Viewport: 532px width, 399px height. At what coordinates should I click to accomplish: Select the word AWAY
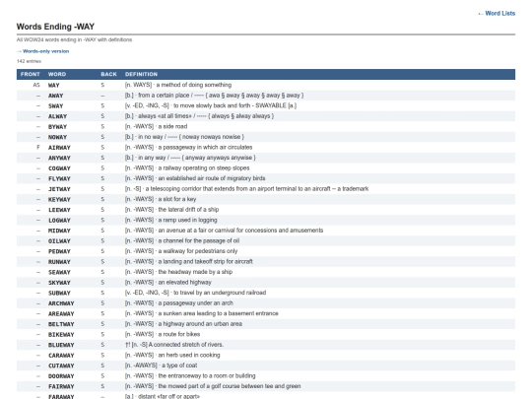[55, 96]
